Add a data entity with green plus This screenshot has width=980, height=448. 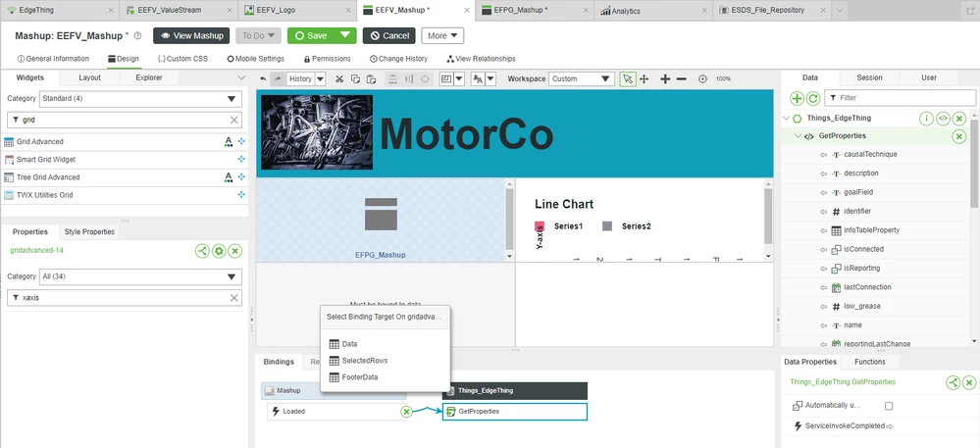click(797, 98)
